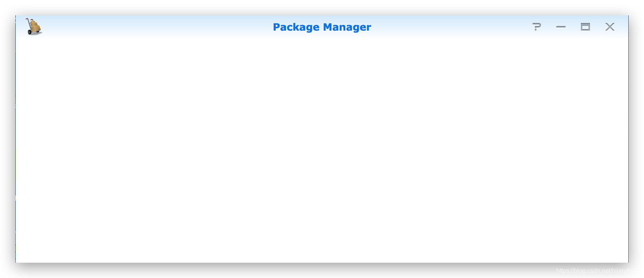This screenshot has width=644, height=278.
Task: Click the dash-shaped minimize button
Action: tap(561, 27)
